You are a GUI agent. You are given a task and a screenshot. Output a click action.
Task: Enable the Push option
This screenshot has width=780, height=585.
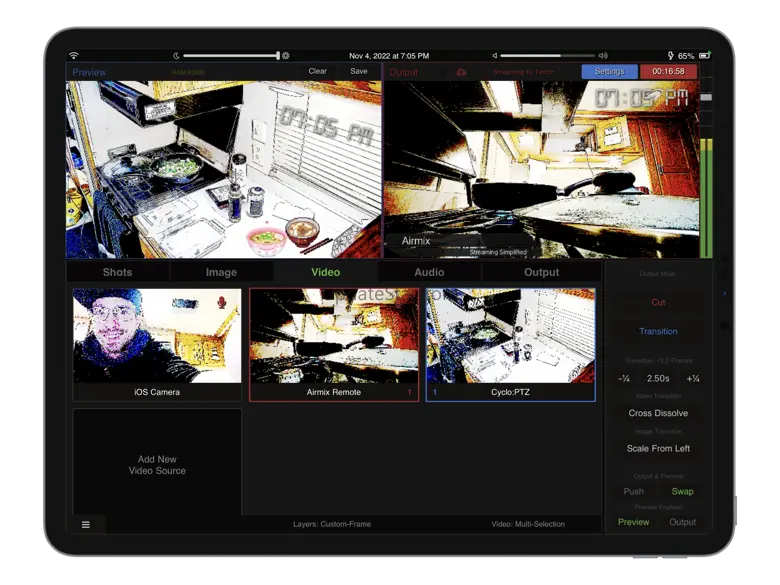633,491
